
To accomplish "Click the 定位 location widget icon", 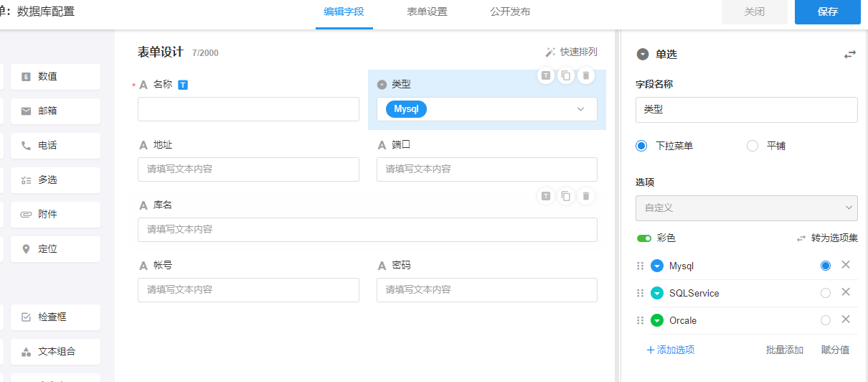I will pyautogui.click(x=27, y=249).
